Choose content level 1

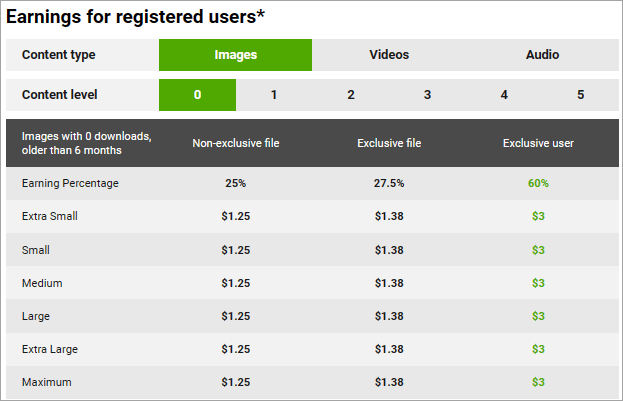tap(274, 95)
